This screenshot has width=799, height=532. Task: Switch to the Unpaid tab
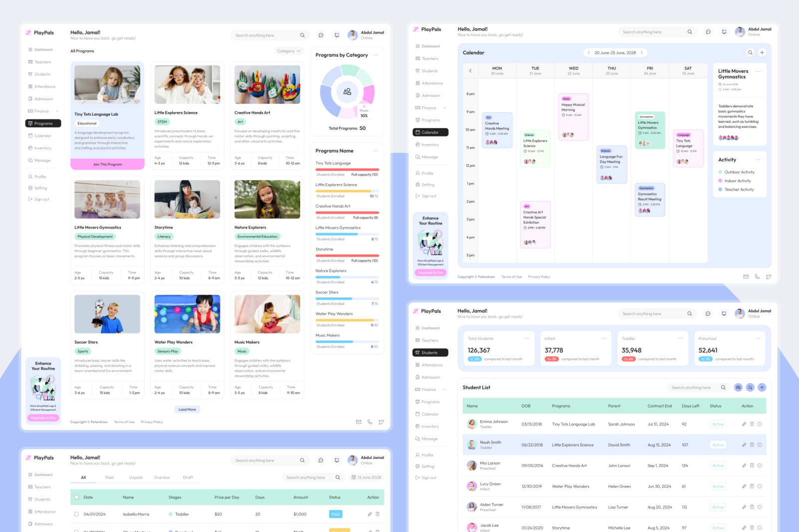tap(135, 478)
